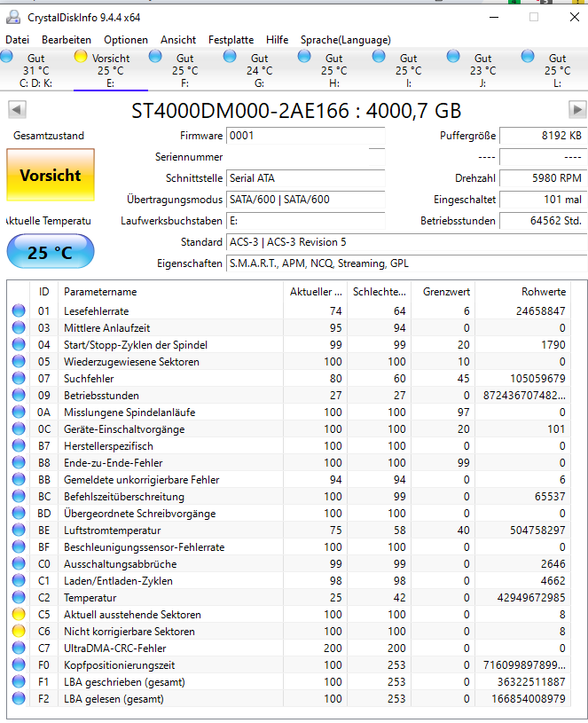Go to the next disk with right arrow
Viewport: 588px width, 723px height.
click(577, 110)
